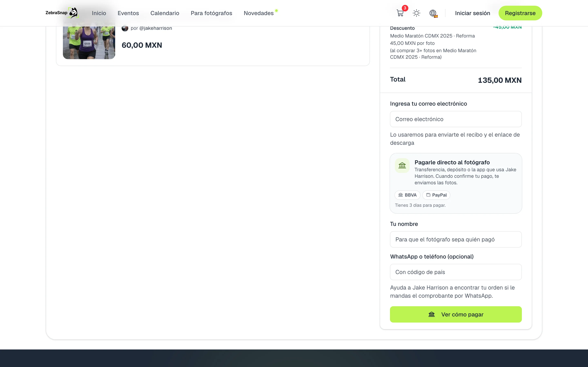Navigate to Para fotógrafos
Screen dimensions: 588x367
[x=211, y=13]
